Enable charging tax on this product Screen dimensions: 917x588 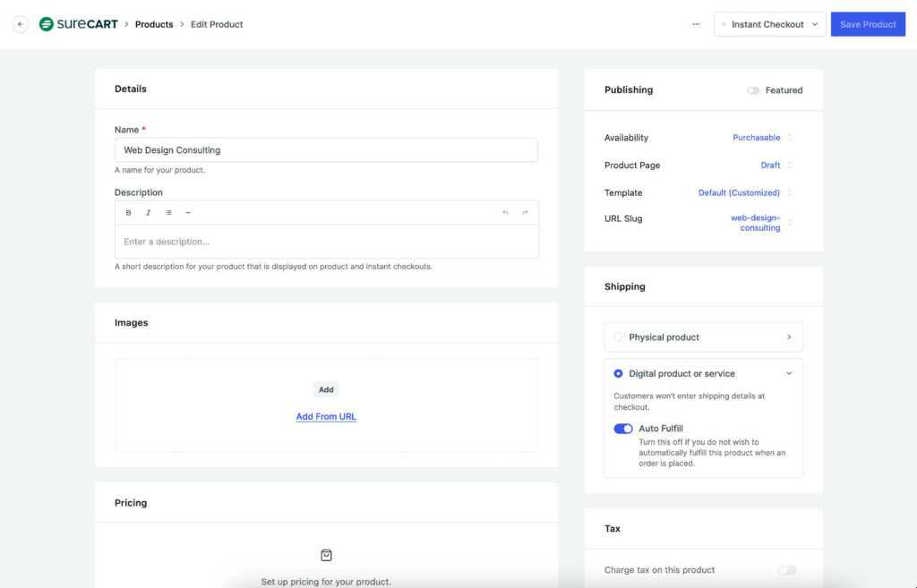pyautogui.click(x=786, y=569)
